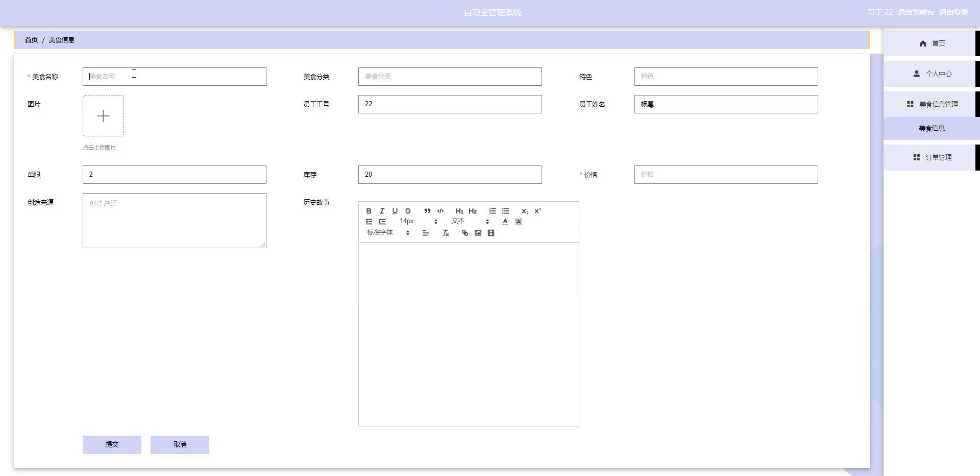Apply subscript formatting
The height and width of the screenshot is (476, 980).
[525, 211]
